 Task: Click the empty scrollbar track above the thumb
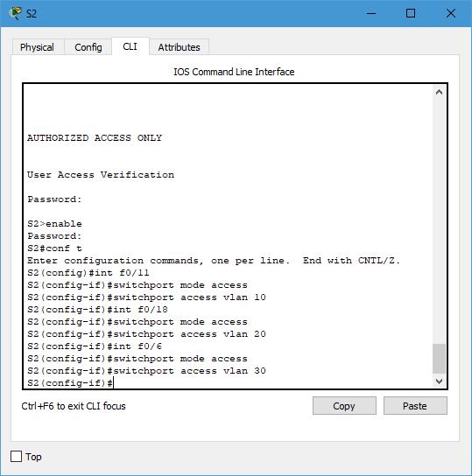[439, 220]
